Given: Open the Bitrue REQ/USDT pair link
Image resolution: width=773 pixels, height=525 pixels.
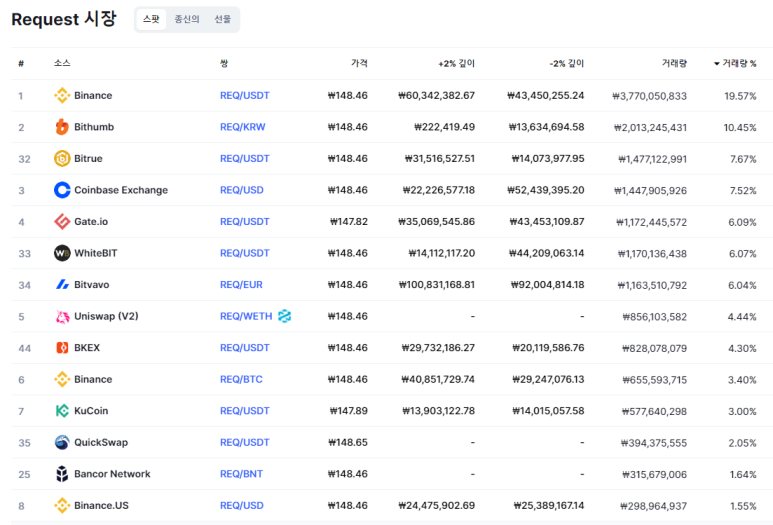Looking at the screenshot, I should 245,158.
